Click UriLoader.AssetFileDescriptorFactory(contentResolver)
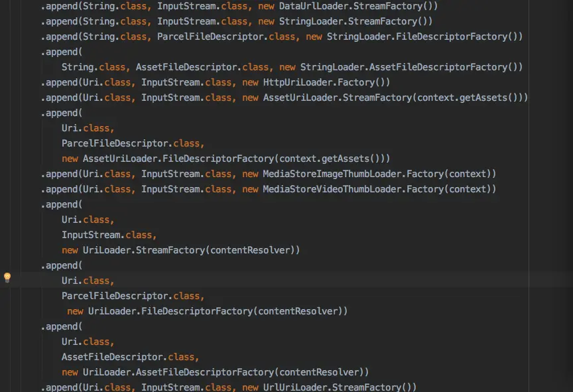Viewport: 573px width, 392px height. [223, 372]
